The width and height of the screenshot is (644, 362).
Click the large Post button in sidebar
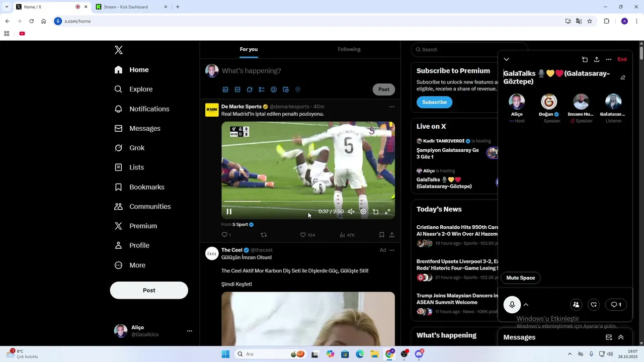[149, 290]
